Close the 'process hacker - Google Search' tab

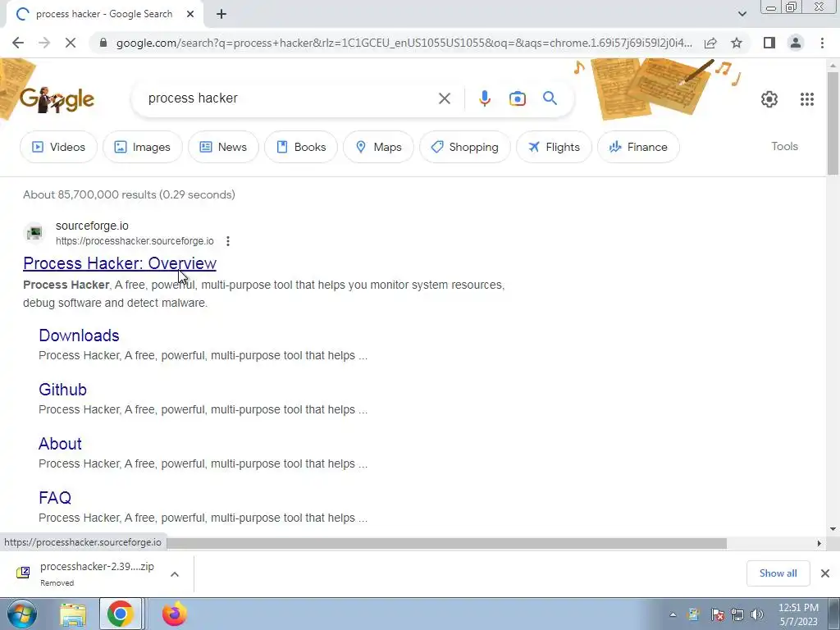click(x=190, y=15)
